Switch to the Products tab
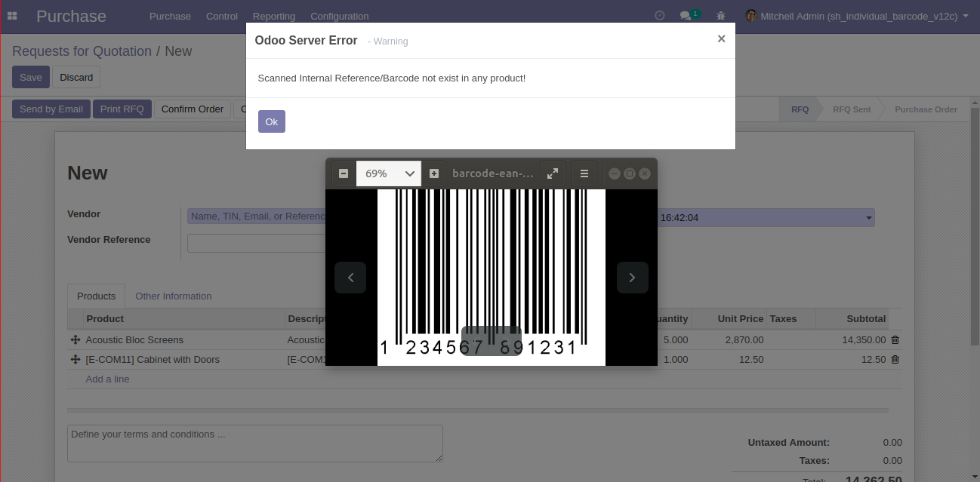Screen dimensions: 980x482 point(96,296)
